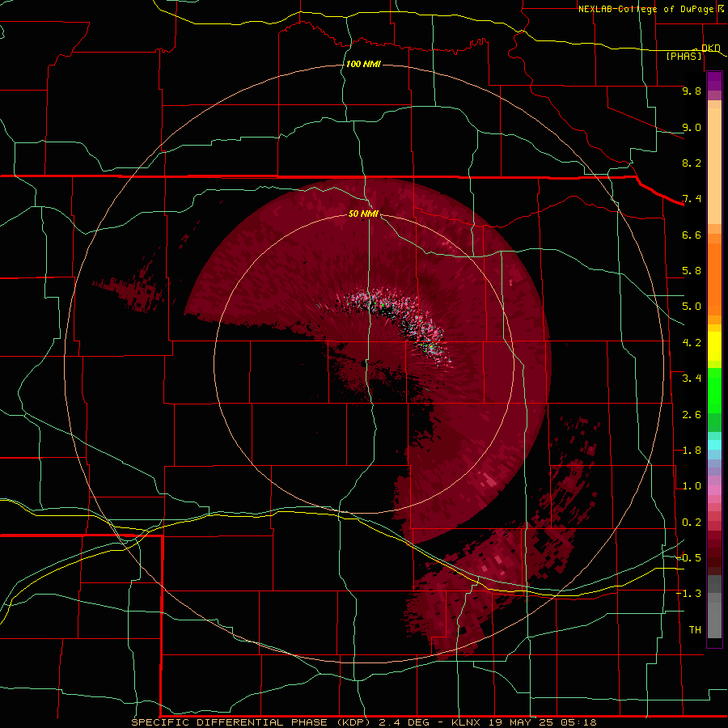Select the 4.2 scale value
Image resolution: width=728 pixels, height=728 pixels.
coord(692,343)
